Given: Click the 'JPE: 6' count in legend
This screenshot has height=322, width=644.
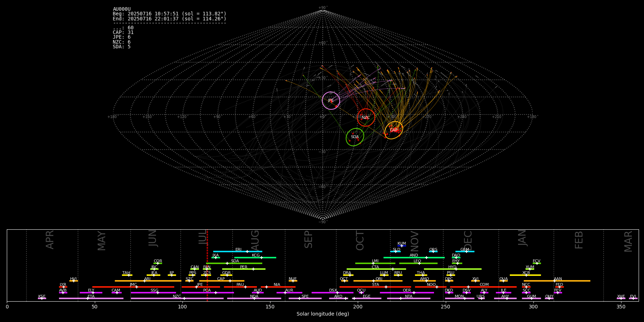Looking at the screenshot, I should (x=122, y=37).
